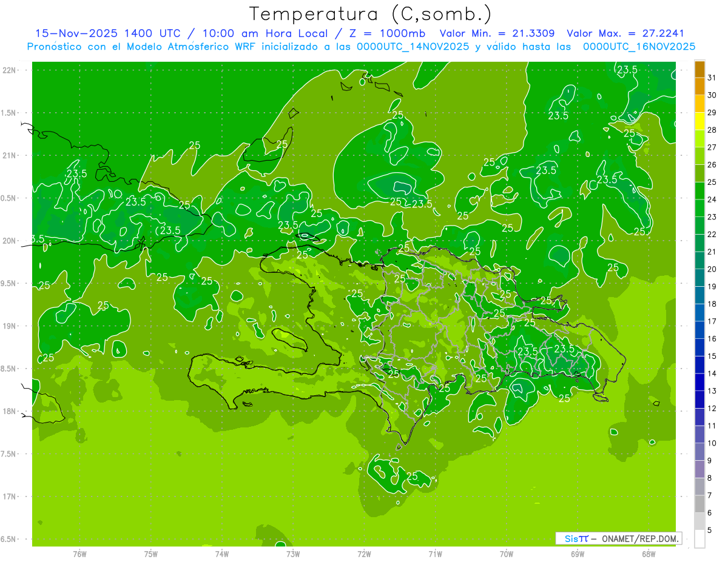Select the '15-Nov-2025 1400 UTC' timestamp text
The height and width of the screenshot is (562, 728).
(107, 33)
